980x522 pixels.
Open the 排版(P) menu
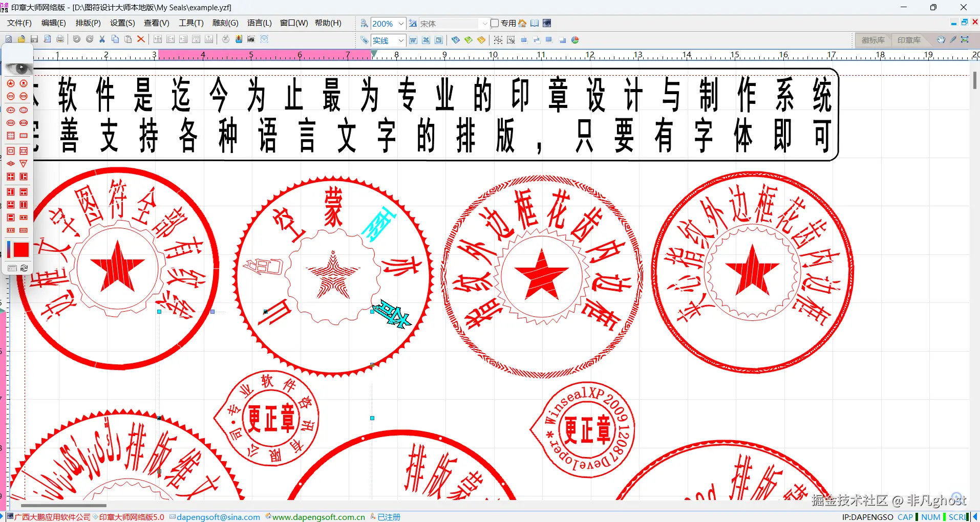tap(88, 23)
